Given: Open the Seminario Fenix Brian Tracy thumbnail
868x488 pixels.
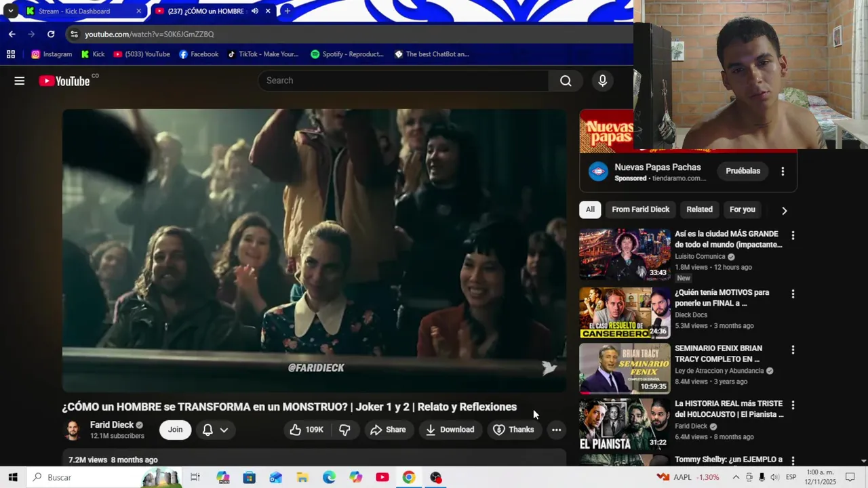Looking at the screenshot, I should 625,369.
